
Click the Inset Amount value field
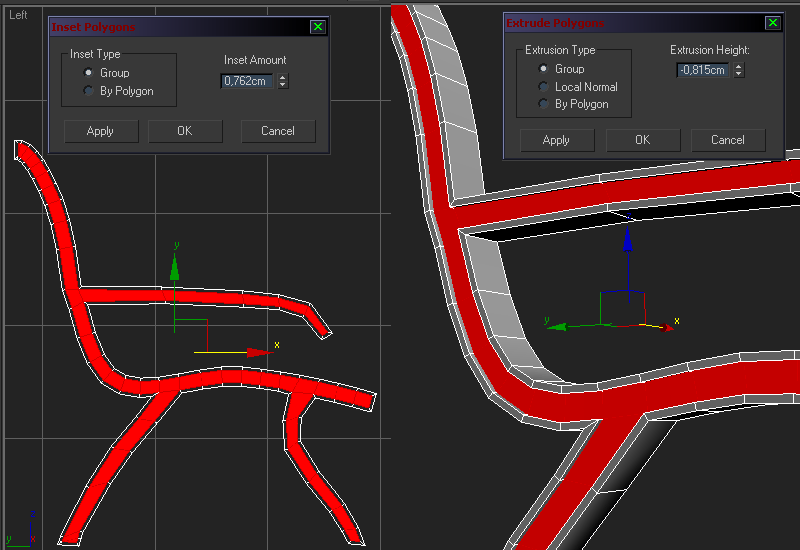coord(246,81)
